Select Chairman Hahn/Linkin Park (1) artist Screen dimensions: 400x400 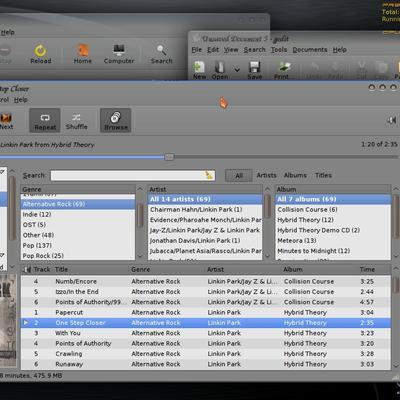(x=205, y=210)
